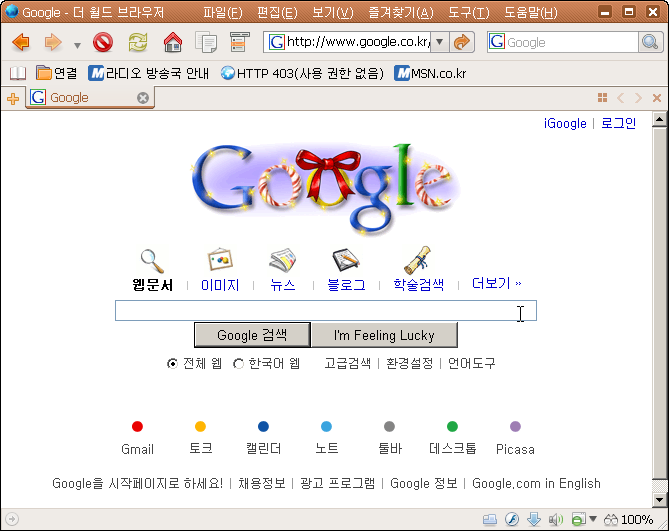Image resolution: width=669 pixels, height=531 pixels.
Task: Click the red Stop loading icon
Action: pyautogui.click(x=103, y=42)
